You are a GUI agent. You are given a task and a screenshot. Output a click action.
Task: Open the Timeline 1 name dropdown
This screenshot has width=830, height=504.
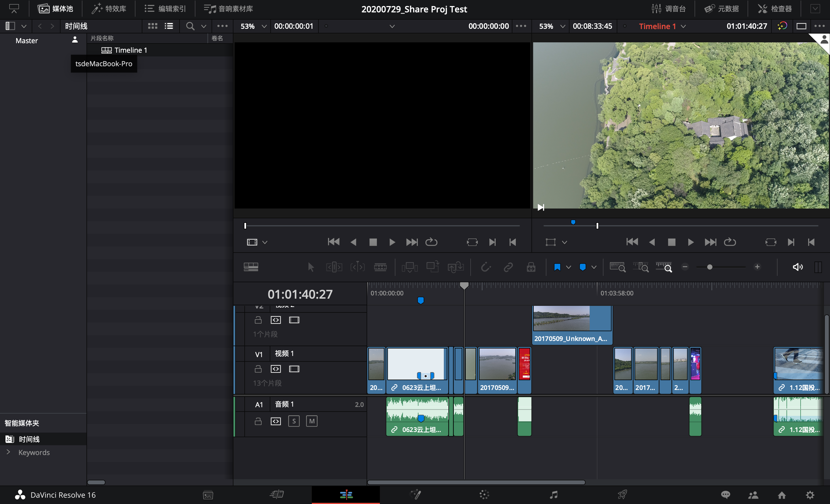click(x=683, y=26)
